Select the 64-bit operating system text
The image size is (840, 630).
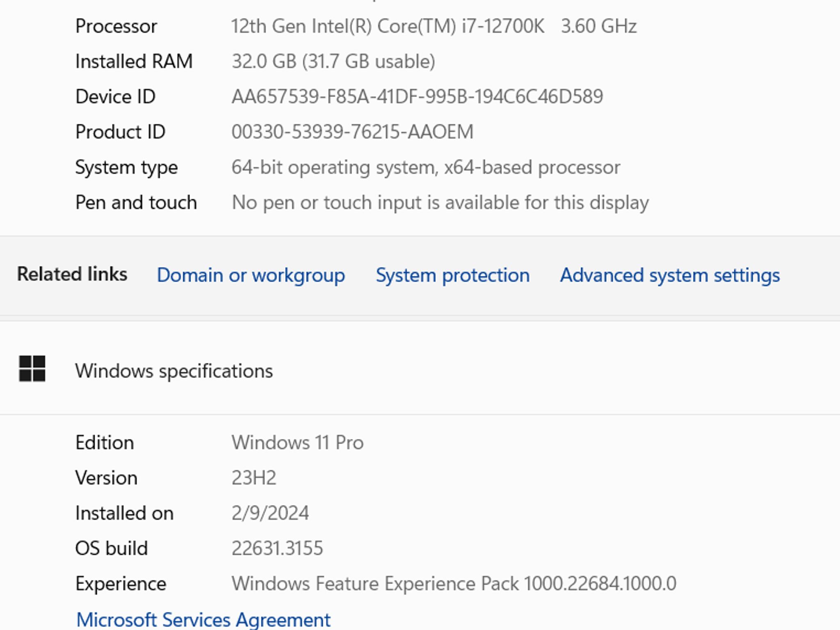tap(426, 167)
